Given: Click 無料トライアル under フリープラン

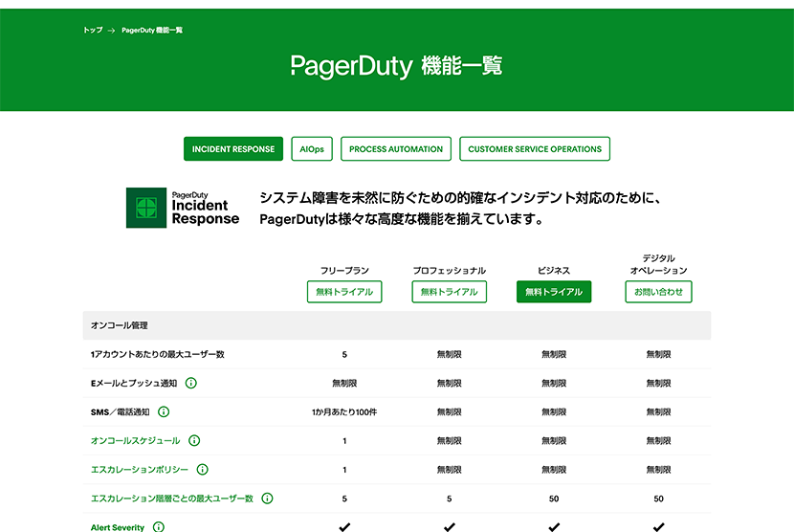Looking at the screenshot, I should point(344,292).
